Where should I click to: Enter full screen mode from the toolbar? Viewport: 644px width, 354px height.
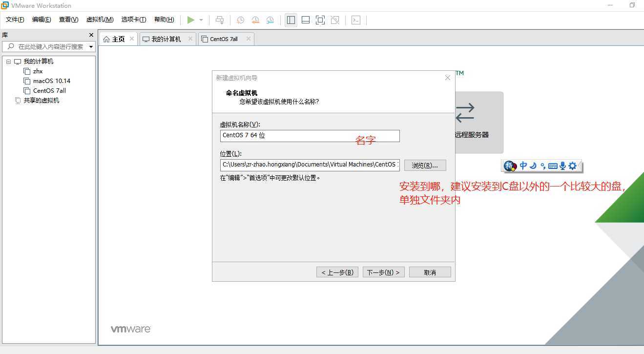pyautogui.click(x=320, y=20)
